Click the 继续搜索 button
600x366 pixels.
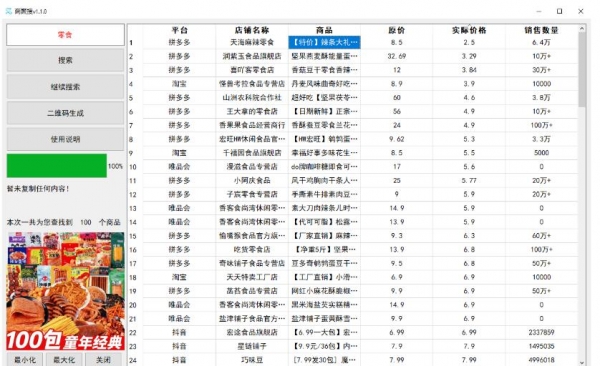tap(65, 87)
